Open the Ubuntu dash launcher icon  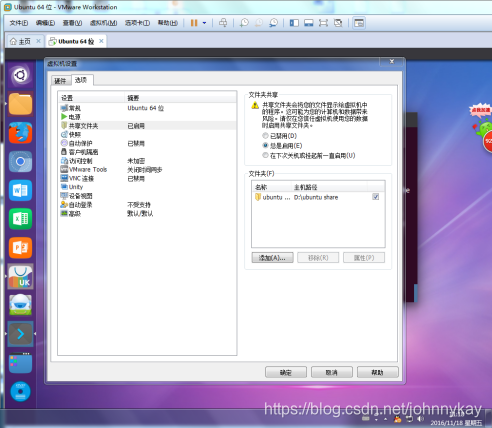(21, 75)
